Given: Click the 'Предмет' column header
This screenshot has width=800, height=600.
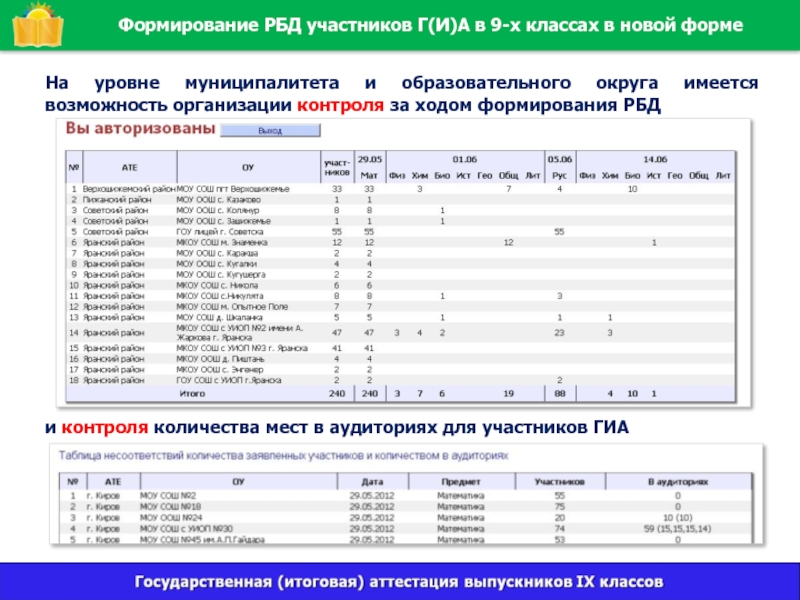Looking at the screenshot, I should point(461,482).
